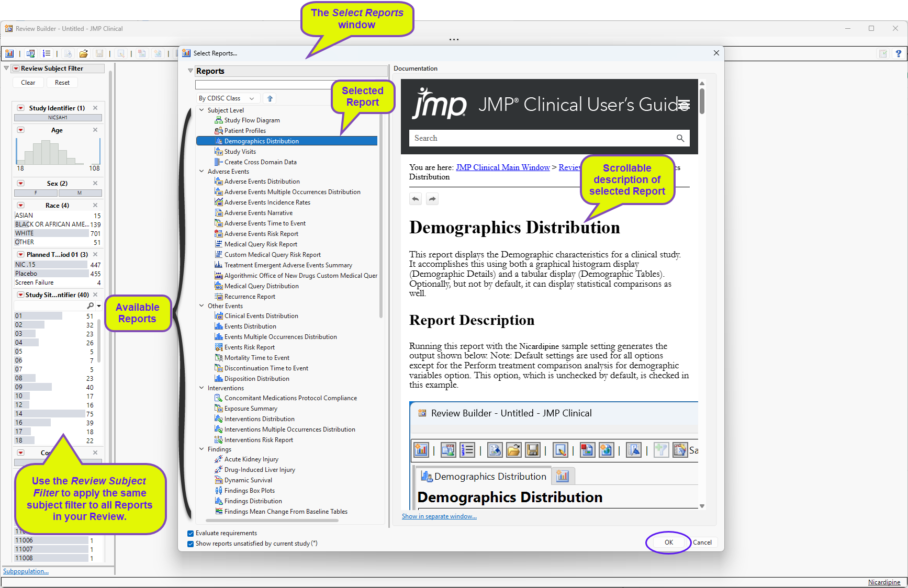Click the Clear button in Review Subject Filter
Viewport: 908px width, 588px height.
click(28, 83)
